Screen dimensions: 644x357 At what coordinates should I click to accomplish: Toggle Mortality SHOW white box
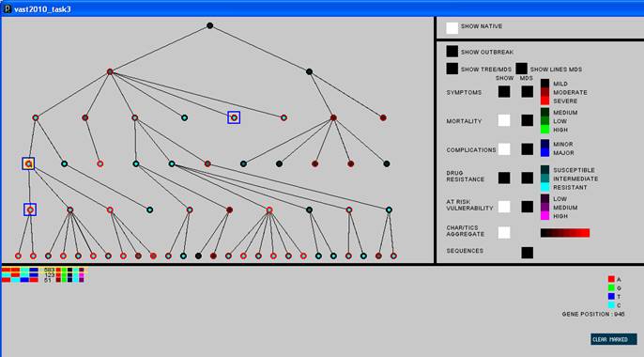point(504,120)
